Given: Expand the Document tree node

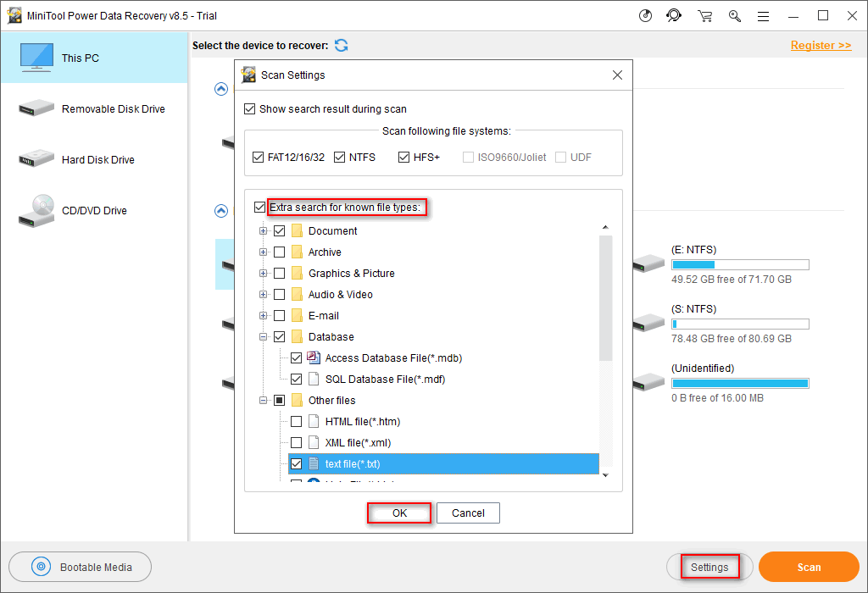Looking at the screenshot, I should point(263,230).
